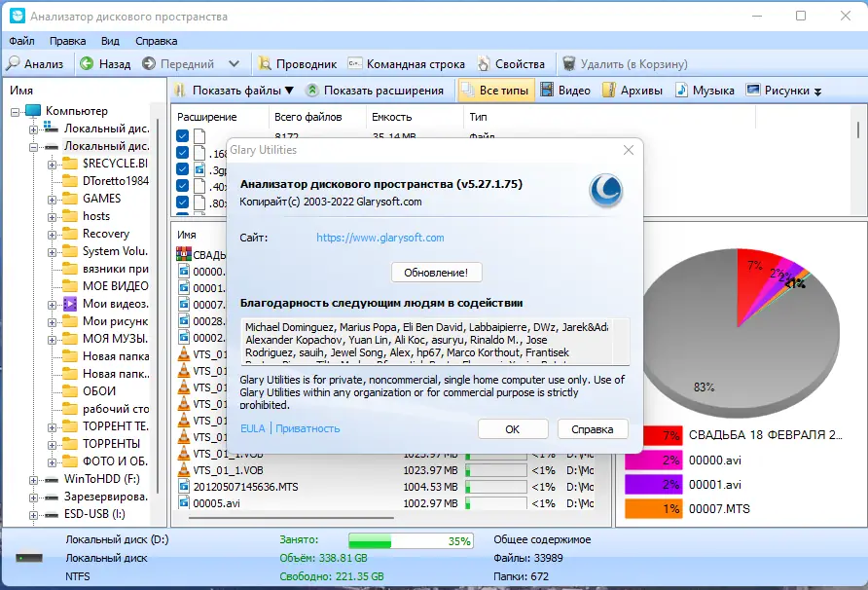Collapse the Компьютер tree node

click(15, 112)
